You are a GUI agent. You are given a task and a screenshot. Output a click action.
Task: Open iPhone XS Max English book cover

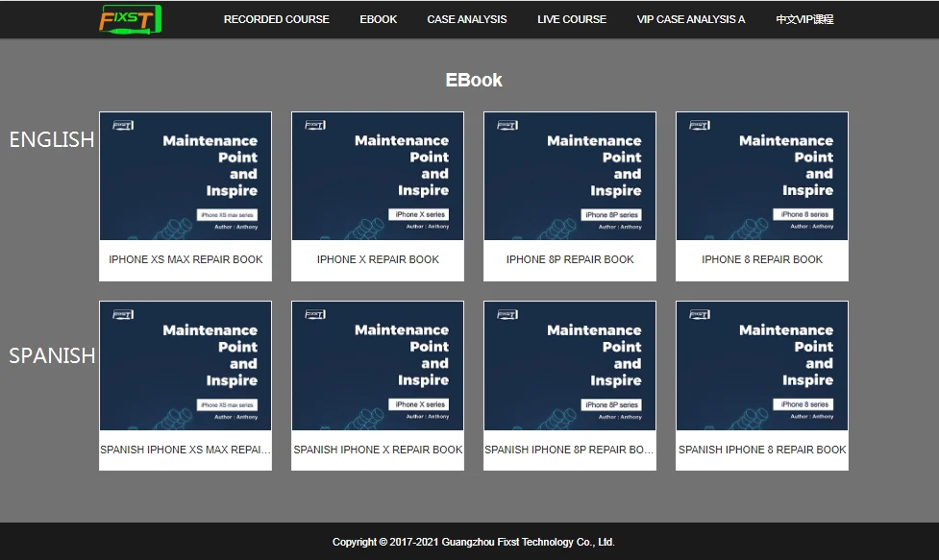(185, 176)
